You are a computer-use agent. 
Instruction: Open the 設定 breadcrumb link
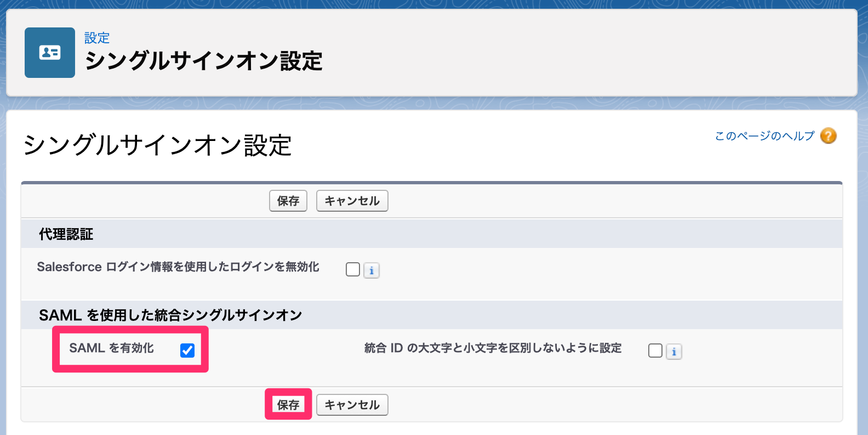point(97,38)
